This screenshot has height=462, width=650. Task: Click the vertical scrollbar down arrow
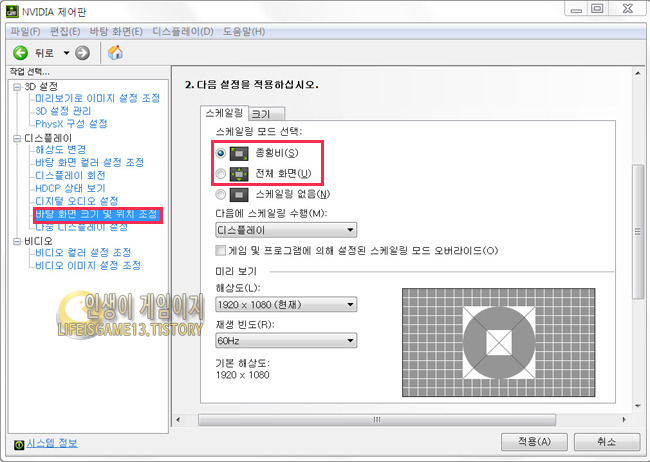coord(638,406)
